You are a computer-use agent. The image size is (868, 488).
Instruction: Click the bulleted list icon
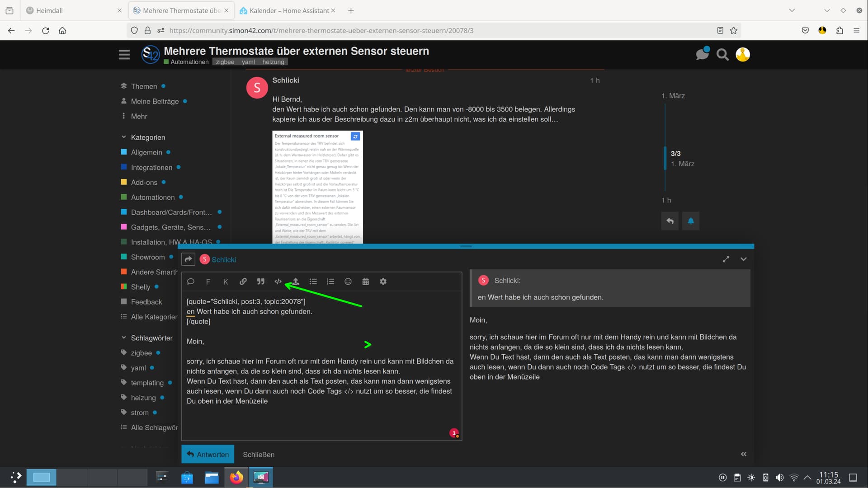pyautogui.click(x=313, y=282)
